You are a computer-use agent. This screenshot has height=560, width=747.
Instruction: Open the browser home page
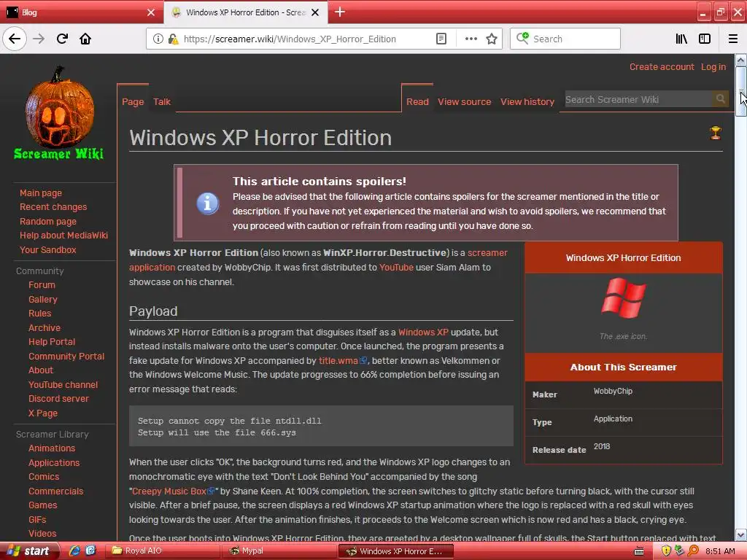tap(85, 39)
